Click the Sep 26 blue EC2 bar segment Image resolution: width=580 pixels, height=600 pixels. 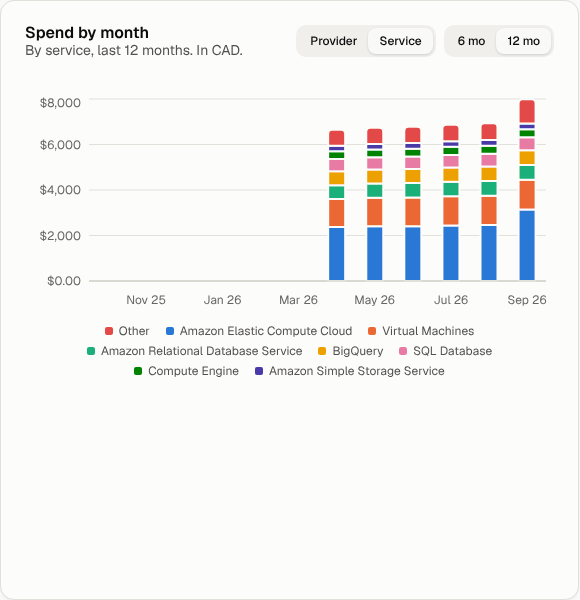[527, 245]
